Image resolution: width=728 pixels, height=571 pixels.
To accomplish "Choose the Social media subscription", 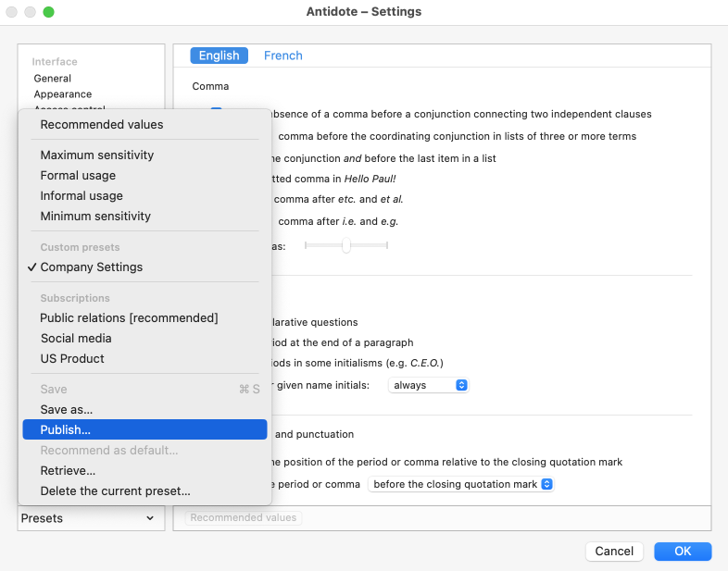I will (x=76, y=338).
